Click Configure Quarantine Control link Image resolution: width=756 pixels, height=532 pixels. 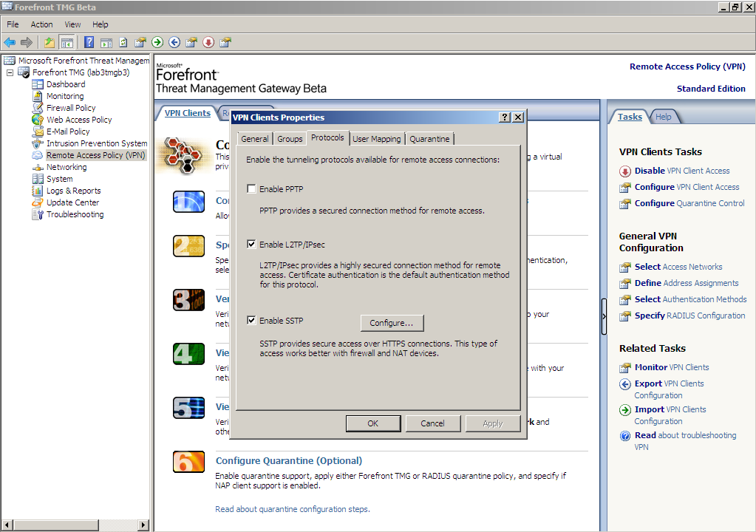(689, 203)
